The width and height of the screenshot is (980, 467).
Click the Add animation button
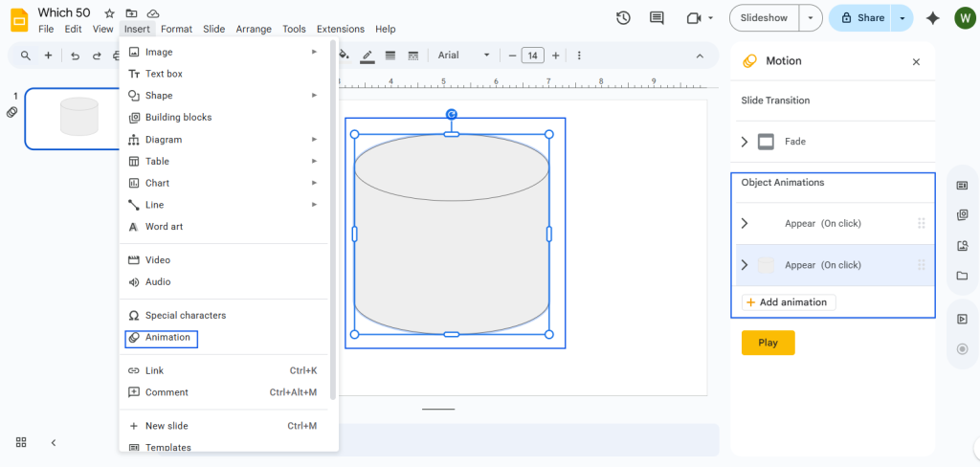click(789, 302)
